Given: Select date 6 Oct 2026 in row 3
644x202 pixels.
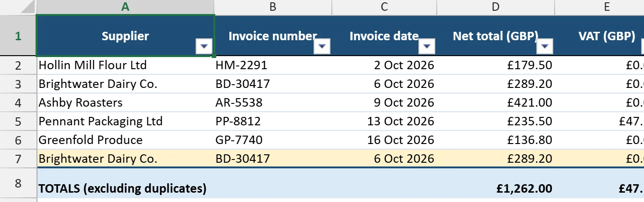Looking at the screenshot, I should click(385, 84).
